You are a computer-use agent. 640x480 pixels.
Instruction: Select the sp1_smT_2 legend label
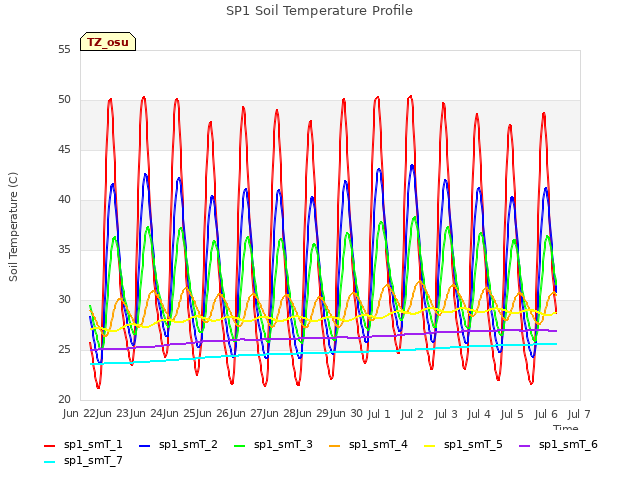(x=188, y=444)
